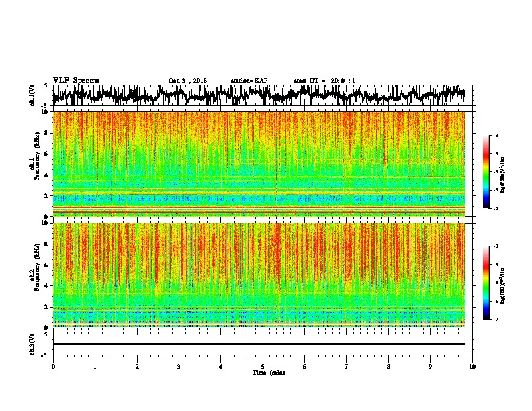Click inside the ch.2 spectrogram panel
532x411 pixels.
[x=259, y=275]
